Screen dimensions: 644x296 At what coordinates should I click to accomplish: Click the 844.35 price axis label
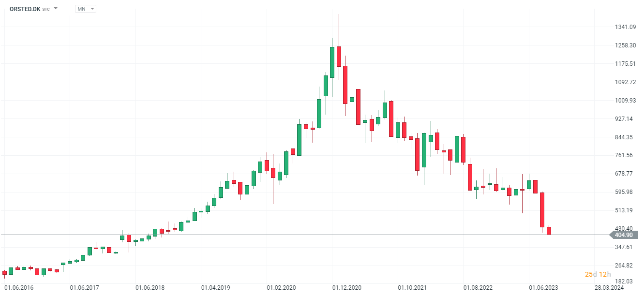[x=625, y=137]
